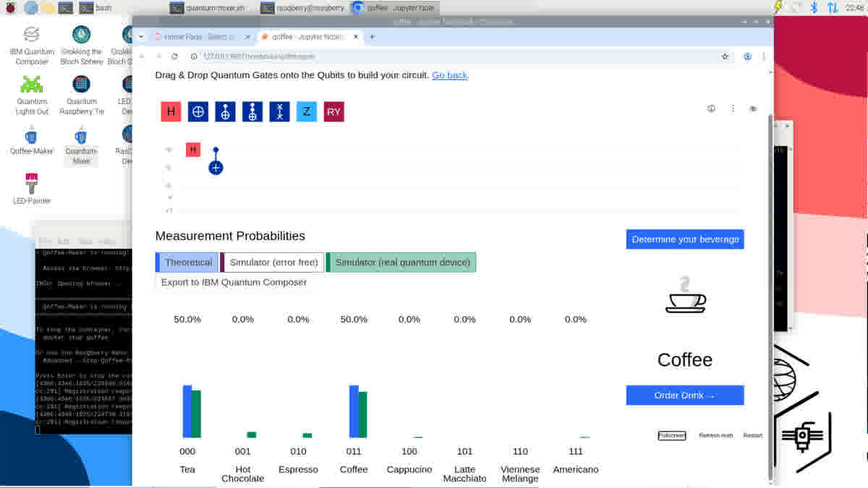Click the CNOT gate placed in the circuit
Screen dimensions: 868x488
tap(216, 160)
